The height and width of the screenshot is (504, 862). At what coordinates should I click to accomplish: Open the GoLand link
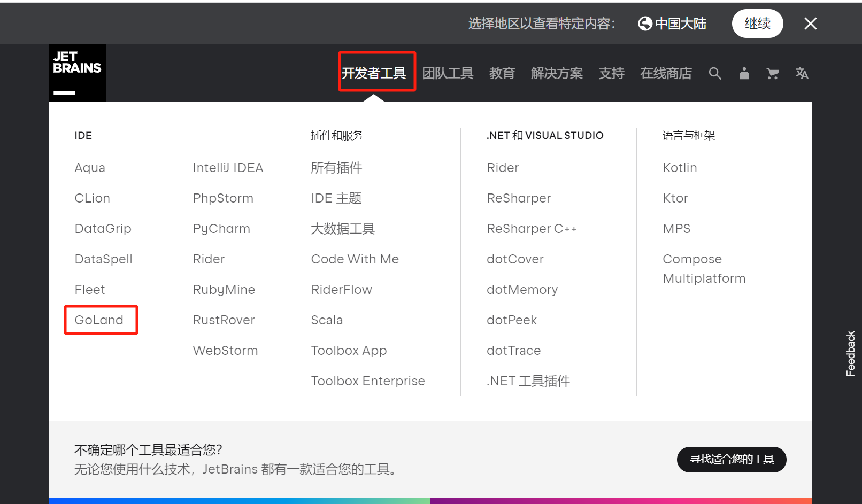coord(99,320)
